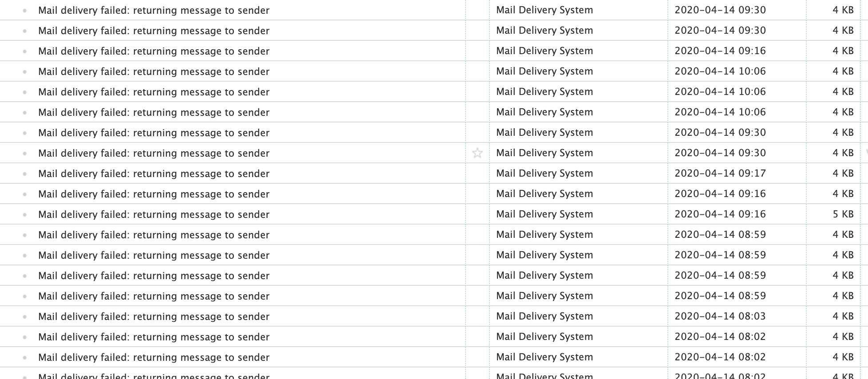Click status dot of the 5 KB message
This screenshot has height=379, width=868.
24,215
